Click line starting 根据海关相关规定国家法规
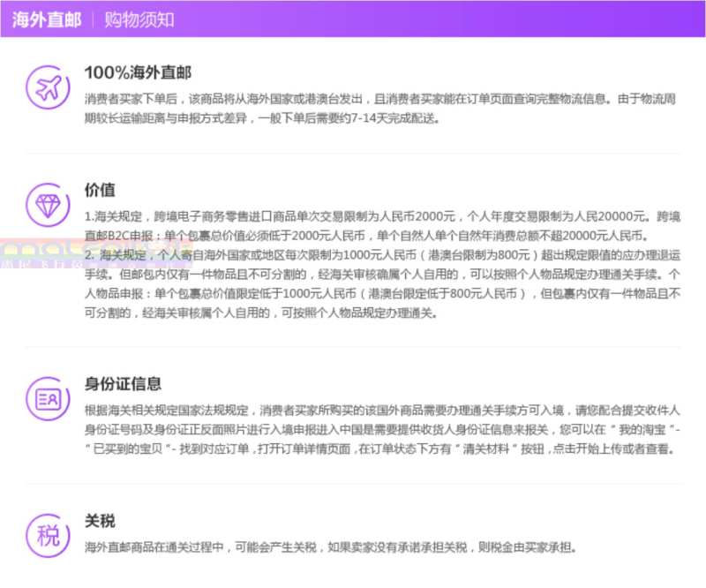This screenshot has height=588, width=706. pyautogui.click(x=382, y=411)
